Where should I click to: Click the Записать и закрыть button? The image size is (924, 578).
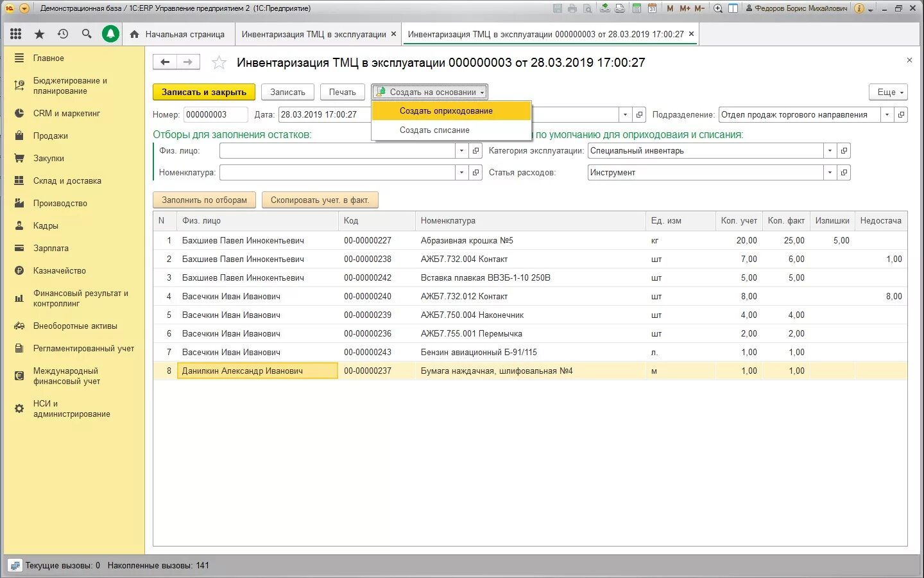point(204,92)
